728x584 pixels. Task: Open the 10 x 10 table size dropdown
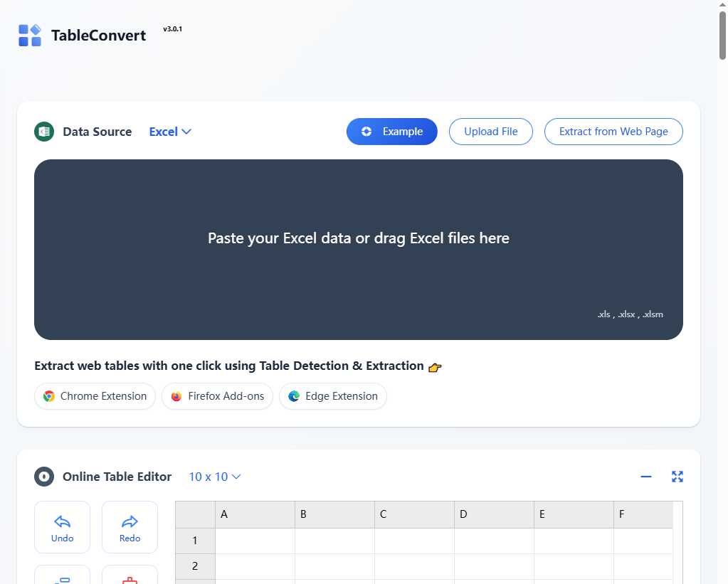(x=214, y=477)
